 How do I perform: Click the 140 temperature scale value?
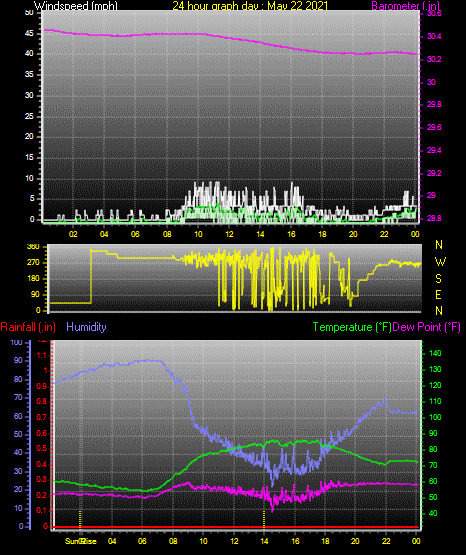click(x=435, y=353)
